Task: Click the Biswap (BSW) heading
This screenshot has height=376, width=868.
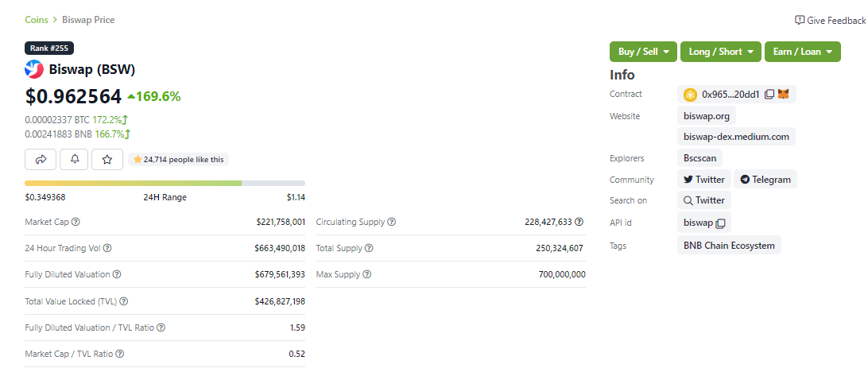Action: click(92, 70)
